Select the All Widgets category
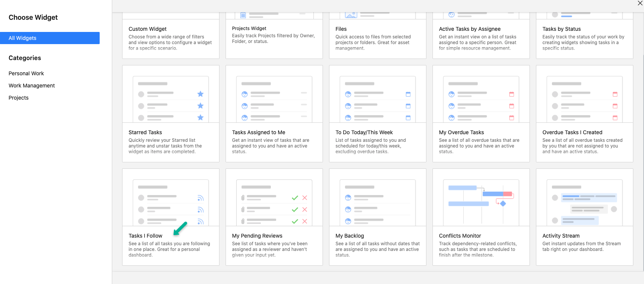Viewport: 644px width, 284px height. pyautogui.click(x=50, y=38)
